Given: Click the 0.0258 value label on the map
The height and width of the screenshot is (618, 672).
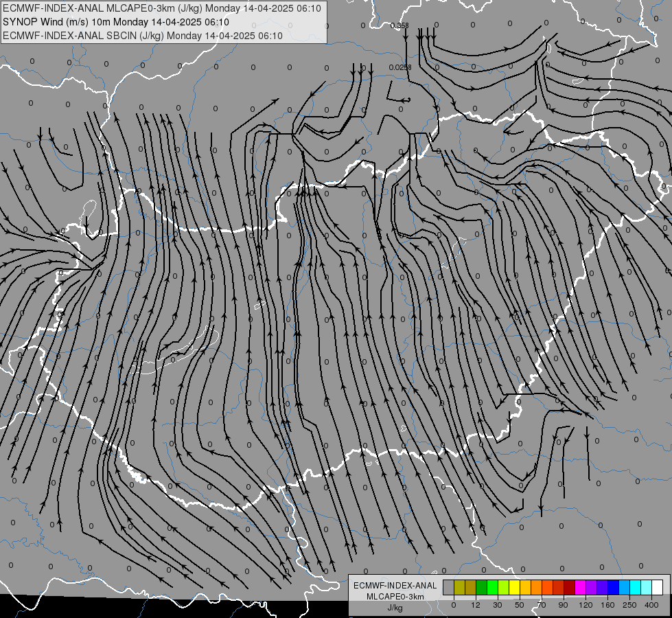Looking at the screenshot, I should pos(400,67).
